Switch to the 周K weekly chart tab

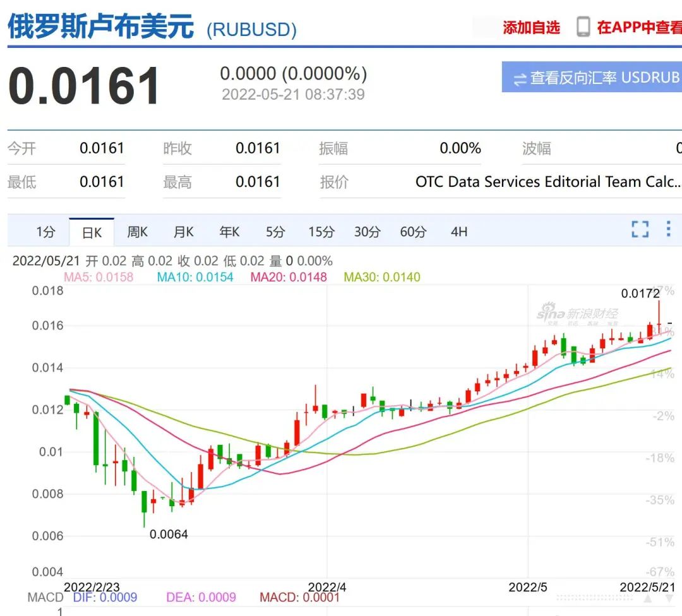tap(137, 232)
